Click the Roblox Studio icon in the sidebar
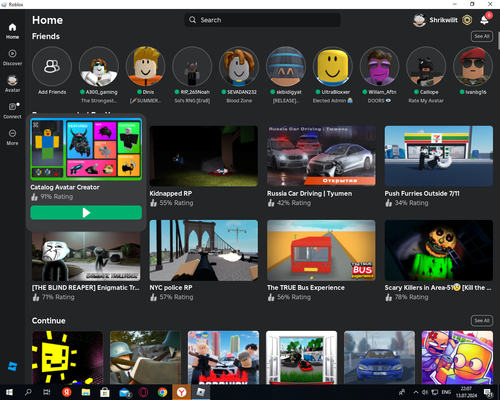 coord(12,366)
